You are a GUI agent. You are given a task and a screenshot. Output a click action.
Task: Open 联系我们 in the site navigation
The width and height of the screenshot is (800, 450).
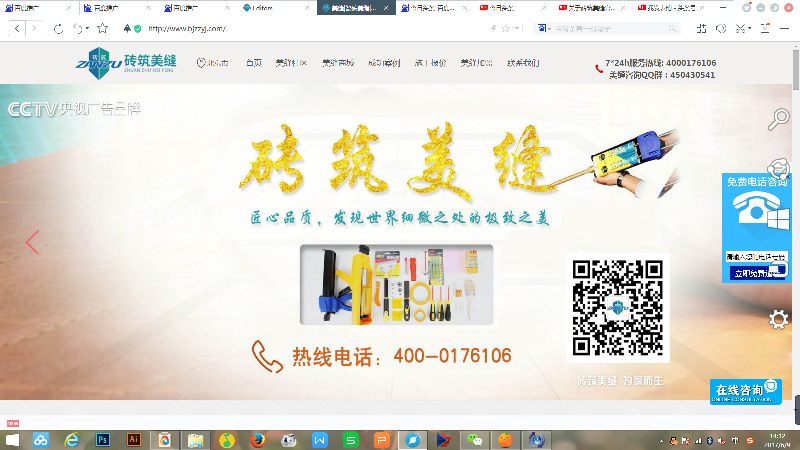523,63
